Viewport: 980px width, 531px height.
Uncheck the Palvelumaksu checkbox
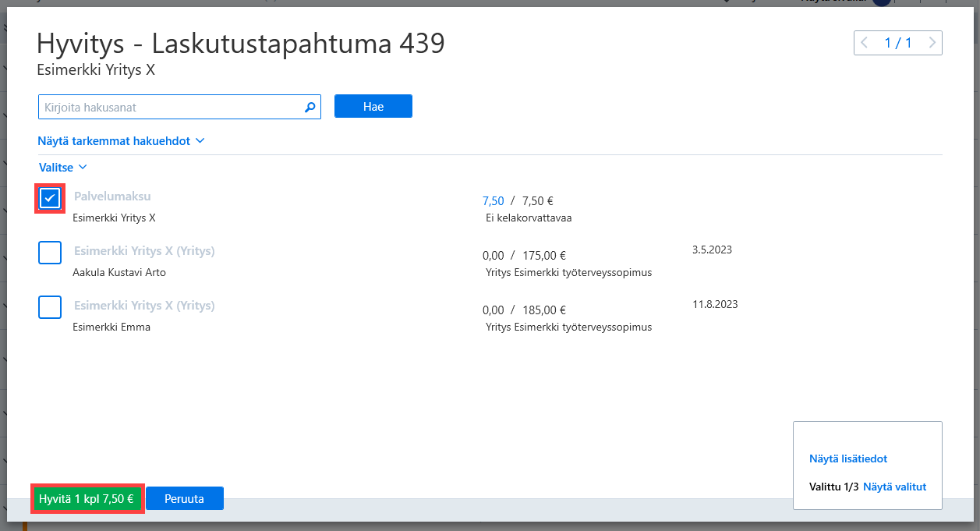click(50, 198)
